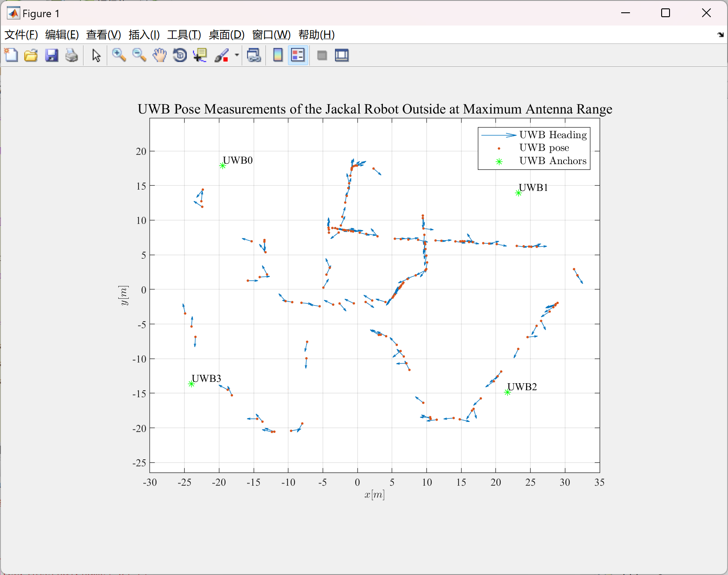Select the Rotate 3D tool

180,55
